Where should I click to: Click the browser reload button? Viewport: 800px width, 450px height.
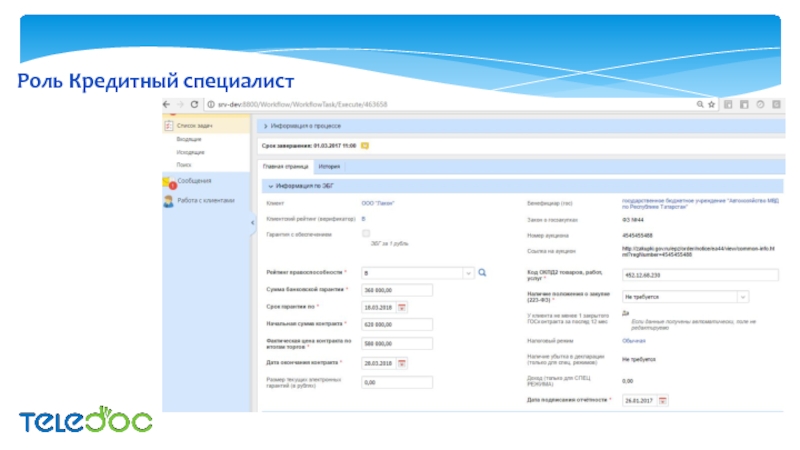(x=194, y=104)
